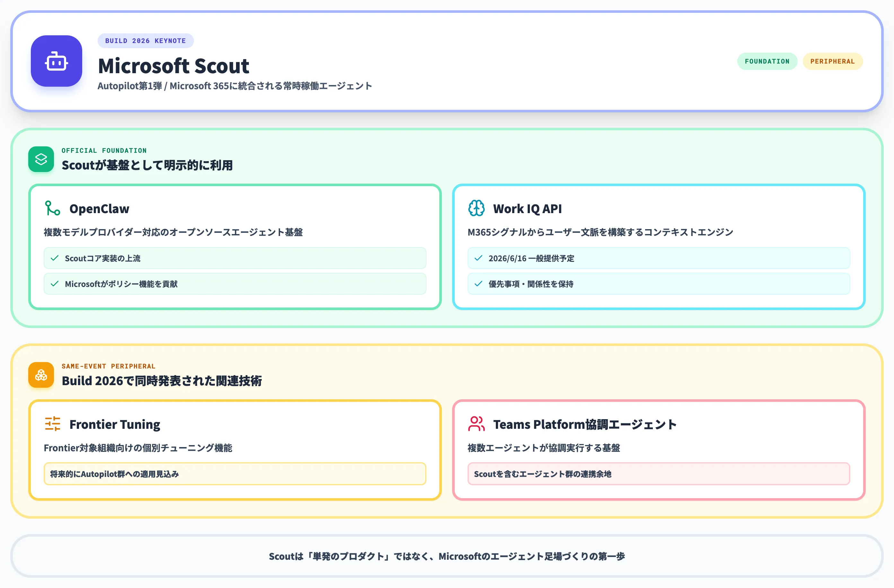Click checkmark beside 2026/6/16 一般提供予定

click(478, 258)
